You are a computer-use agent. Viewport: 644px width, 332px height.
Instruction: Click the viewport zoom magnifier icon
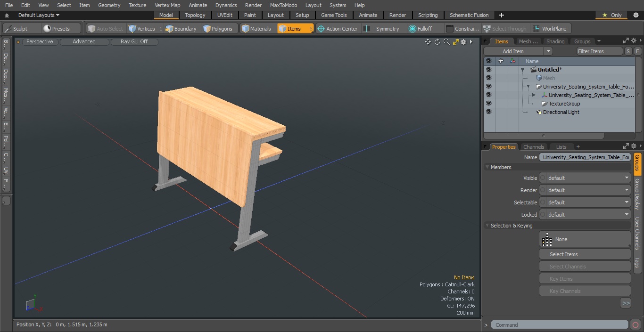coord(446,42)
